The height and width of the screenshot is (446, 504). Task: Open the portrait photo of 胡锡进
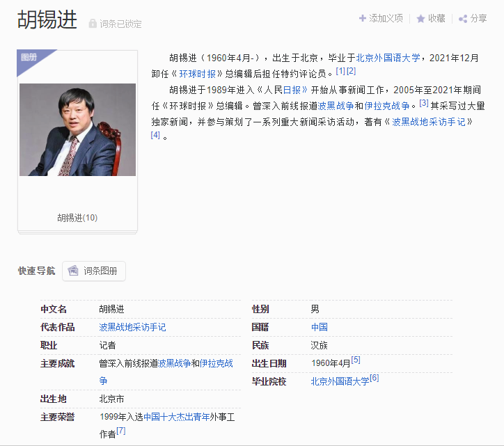[x=77, y=129]
